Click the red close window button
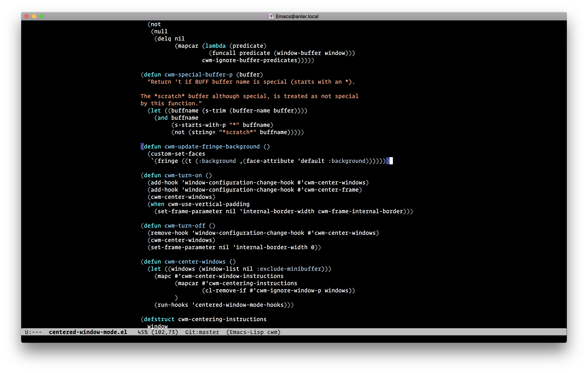Image resolution: width=588 pixels, height=373 pixels. pyautogui.click(x=27, y=16)
